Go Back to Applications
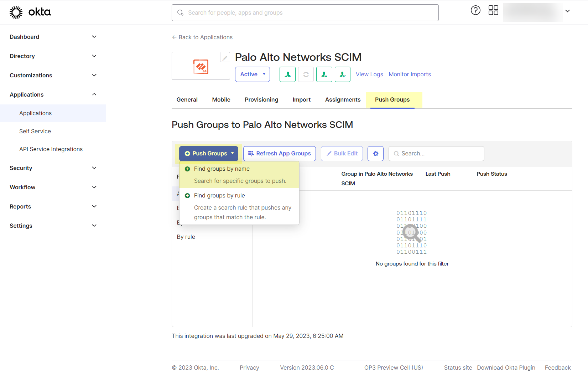The width and height of the screenshot is (588, 386). click(202, 37)
